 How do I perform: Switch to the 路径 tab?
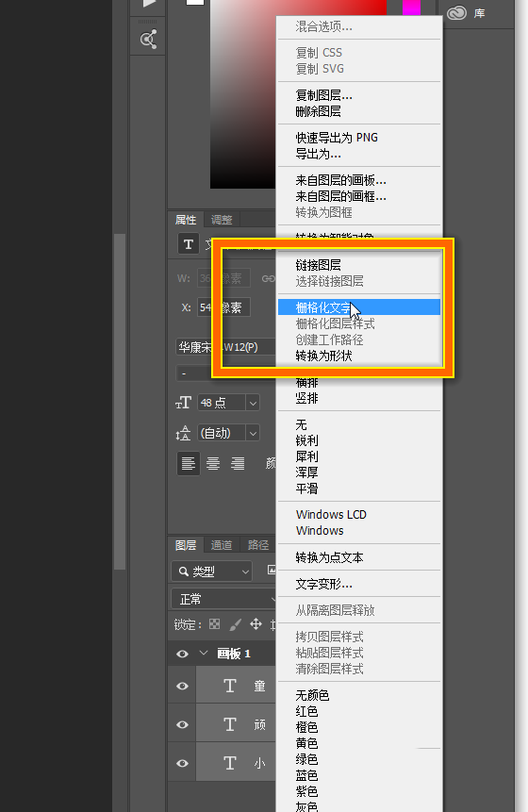(258, 545)
